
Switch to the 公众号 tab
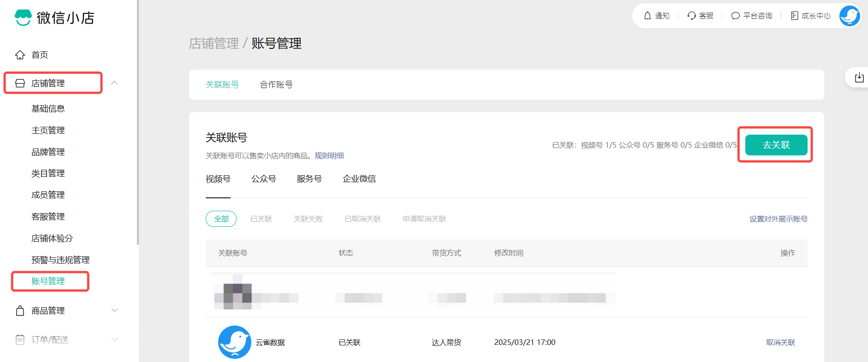click(263, 179)
